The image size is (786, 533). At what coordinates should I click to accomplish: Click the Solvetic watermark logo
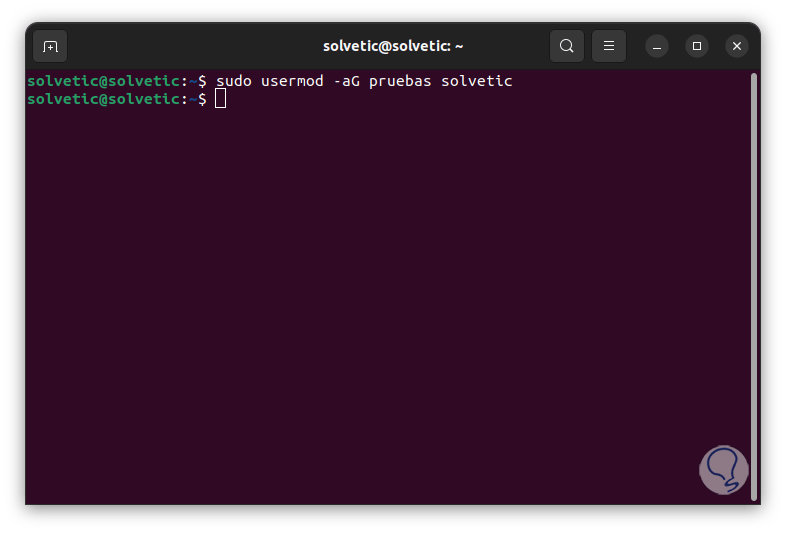[x=724, y=470]
